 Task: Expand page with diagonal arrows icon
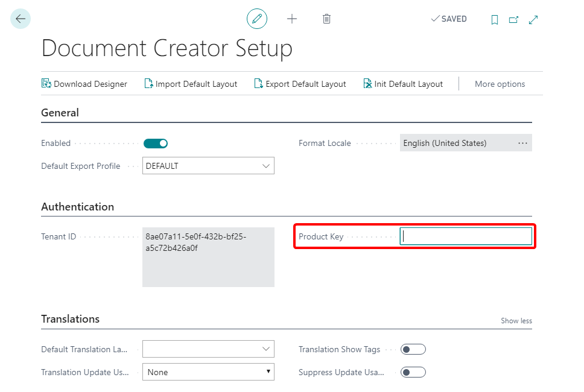point(533,19)
